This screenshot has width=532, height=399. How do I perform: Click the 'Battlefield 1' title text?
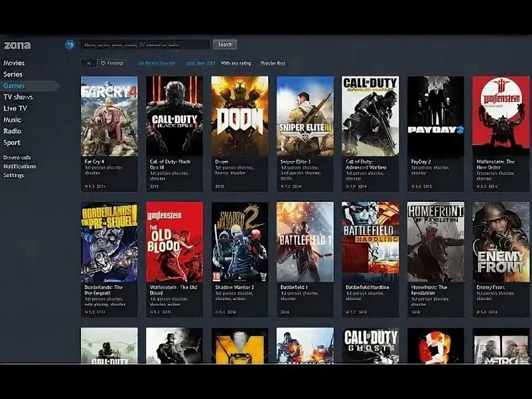pyautogui.click(x=294, y=288)
